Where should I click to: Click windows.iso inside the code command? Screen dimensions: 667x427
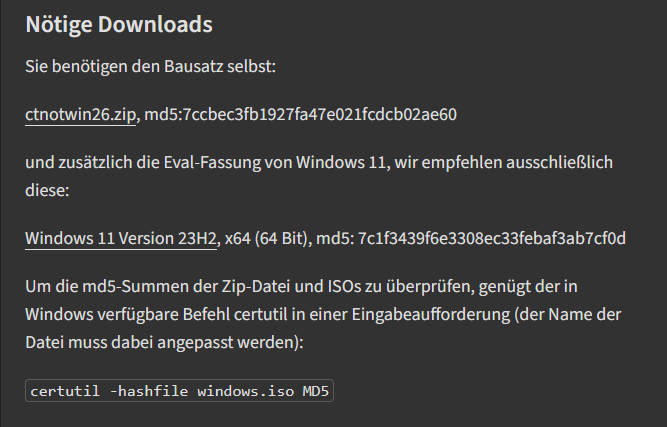(245, 391)
